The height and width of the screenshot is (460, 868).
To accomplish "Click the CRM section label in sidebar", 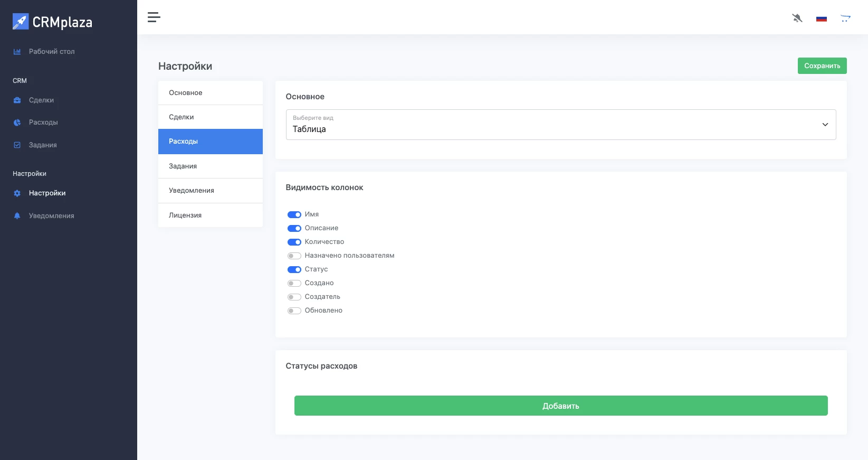I will point(20,81).
